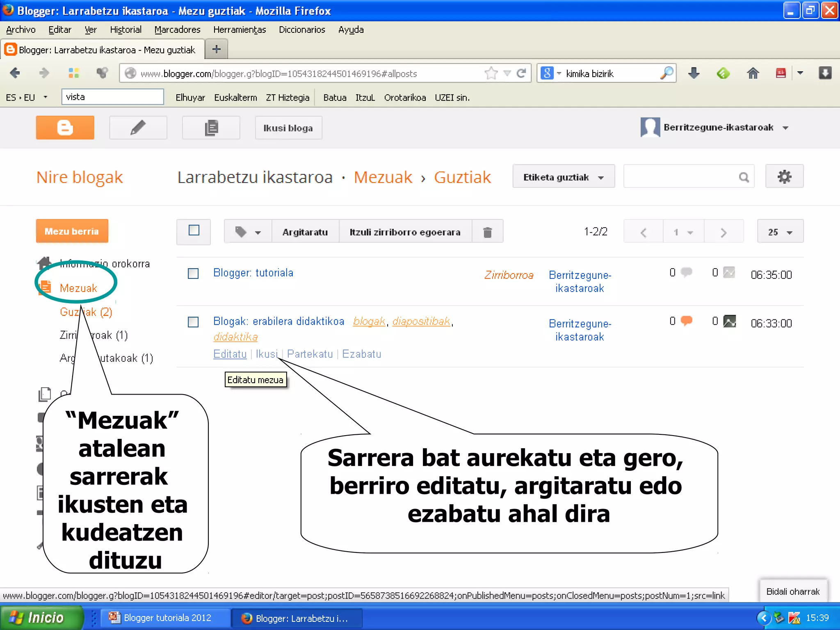This screenshot has height=630, width=840.
Task: Open the Herramientas menu
Action: click(x=240, y=30)
